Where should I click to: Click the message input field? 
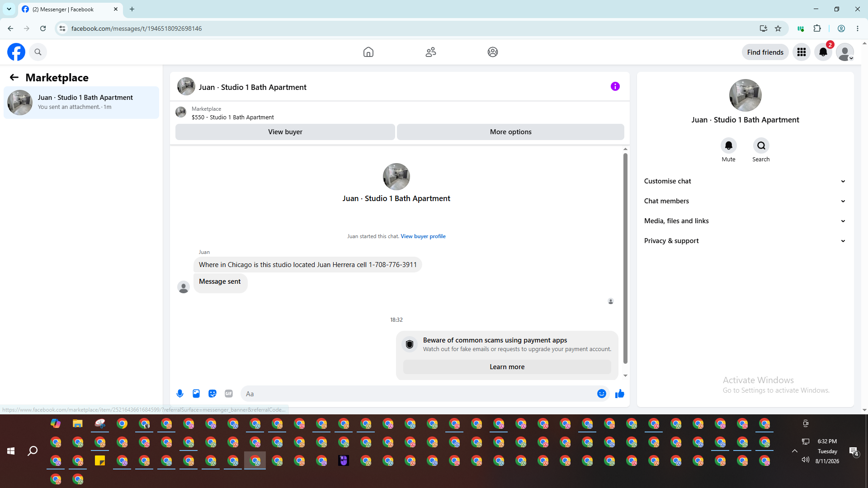click(x=420, y=394)
